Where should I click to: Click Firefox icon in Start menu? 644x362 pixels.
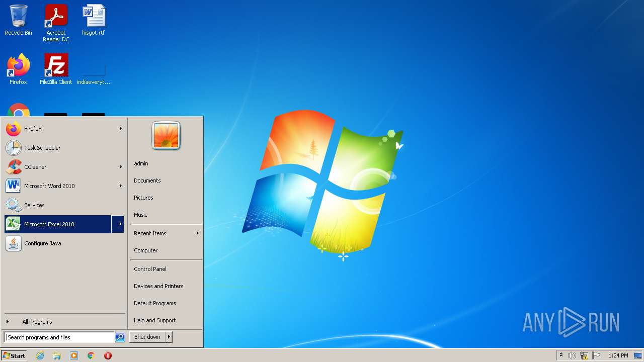point(14,129)
